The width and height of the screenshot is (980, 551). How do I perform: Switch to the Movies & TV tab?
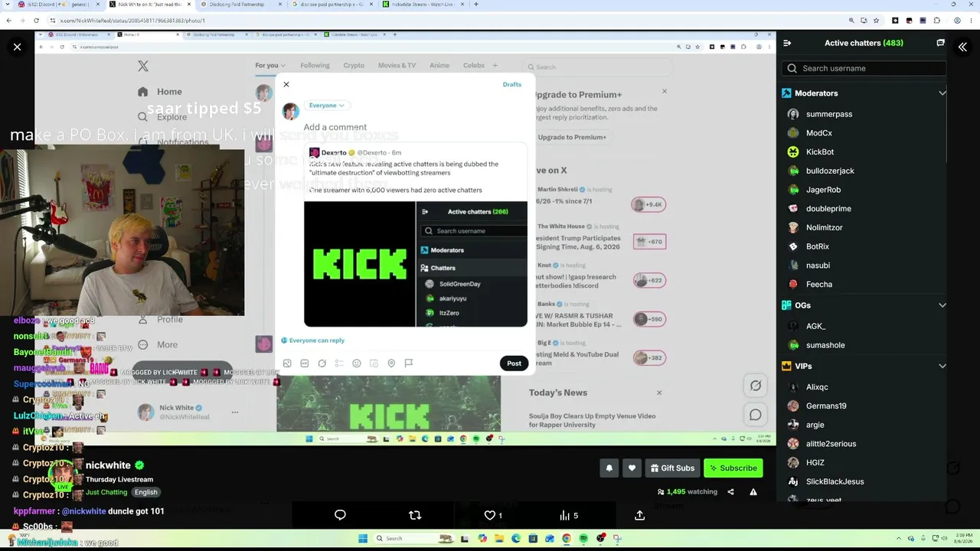click(397, 66)
